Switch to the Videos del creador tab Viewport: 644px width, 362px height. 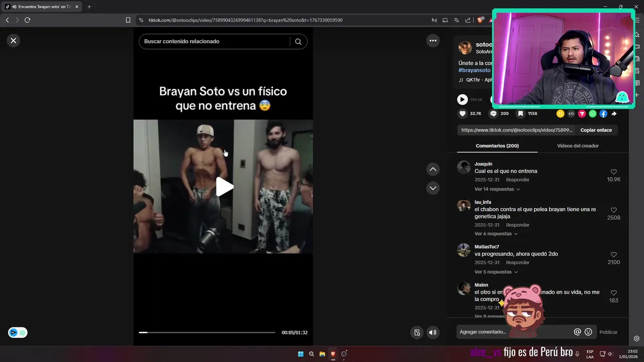[x=578, y=146]
